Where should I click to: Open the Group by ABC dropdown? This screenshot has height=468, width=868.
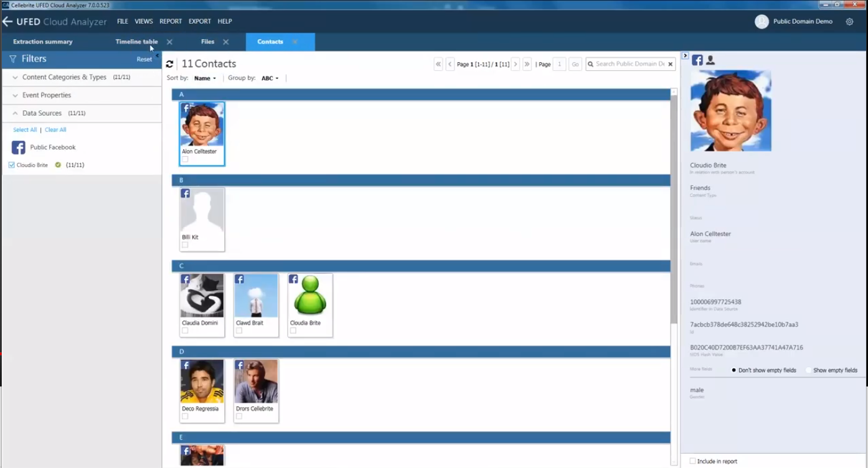point(270,78)
